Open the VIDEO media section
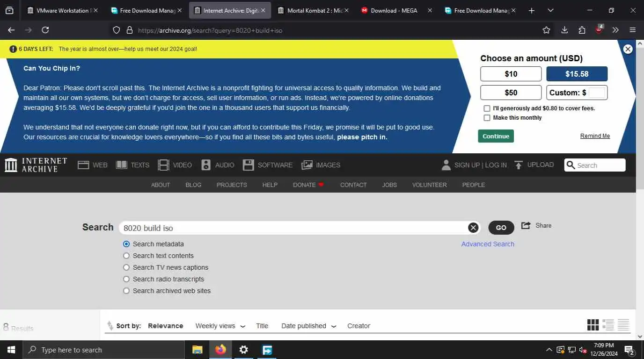This screenshot has width=644, height=359. pyautogui.click(x=175, y=165)
